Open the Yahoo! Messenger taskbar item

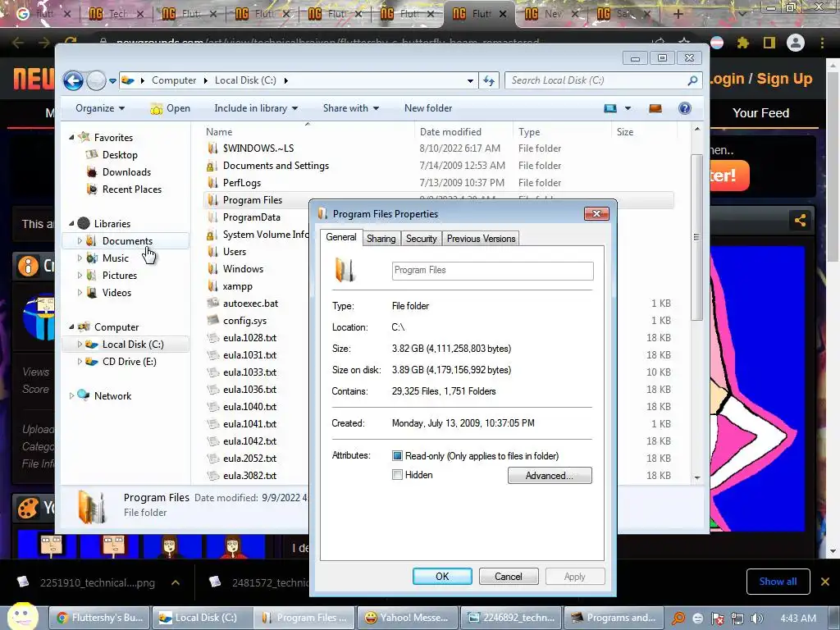(x=407, y=618)
